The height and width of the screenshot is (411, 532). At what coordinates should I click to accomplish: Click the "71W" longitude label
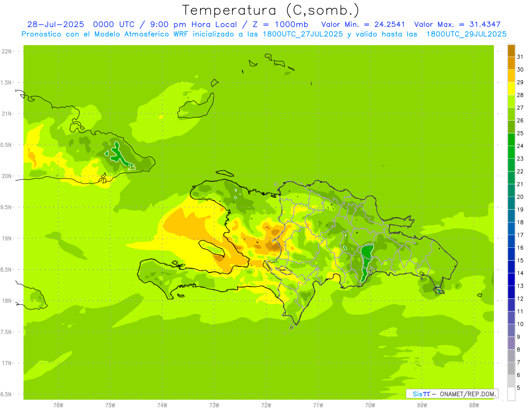point(318,405)
